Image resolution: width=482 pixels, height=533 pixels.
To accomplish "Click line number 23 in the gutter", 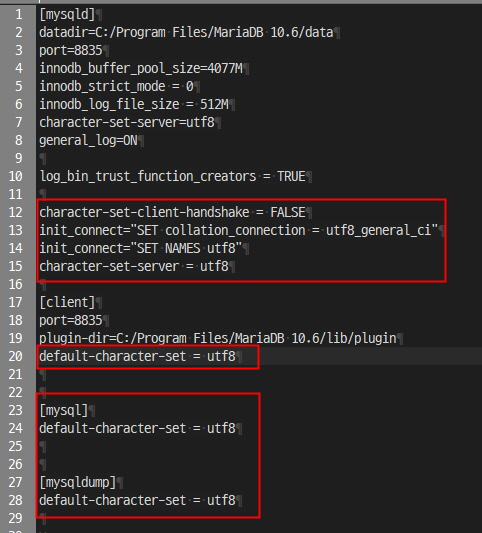I will point(16,411).
